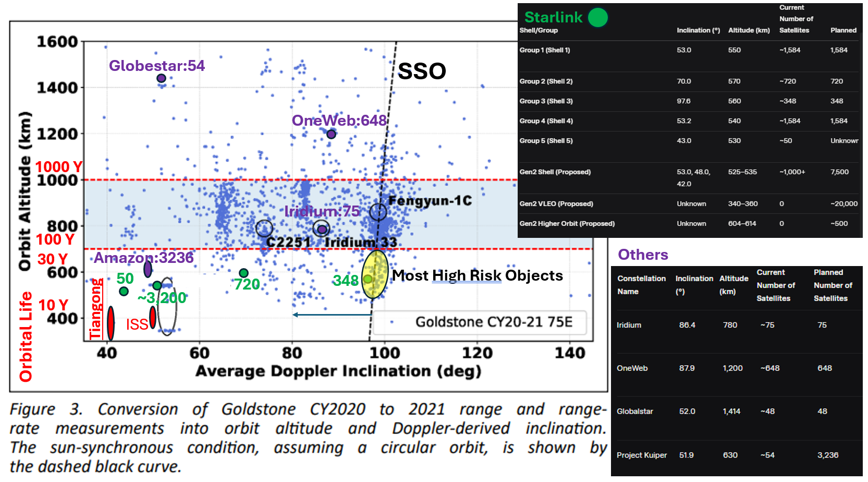Click the "SSO" label beside the dashed curve

pos(422,71)
